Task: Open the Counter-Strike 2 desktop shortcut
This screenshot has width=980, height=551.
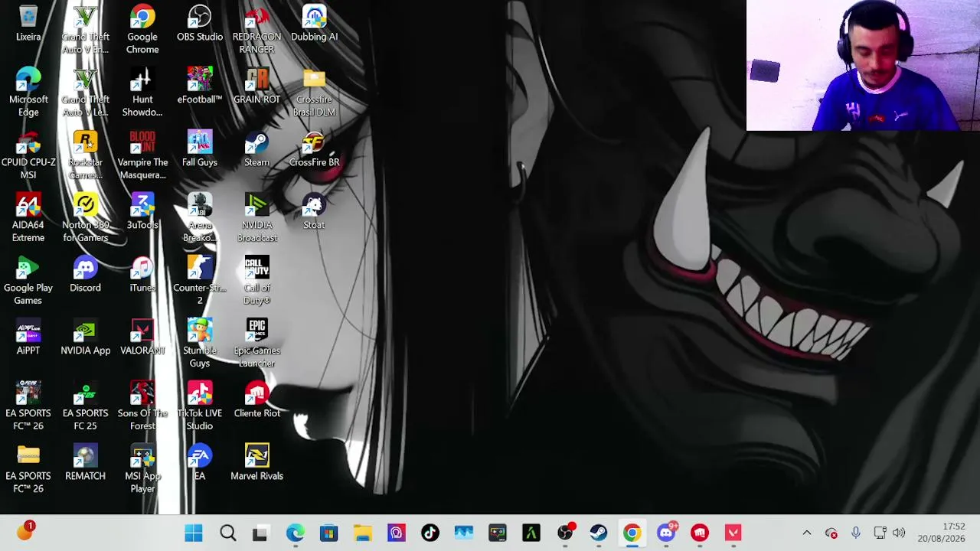Action: click(200, 281)
